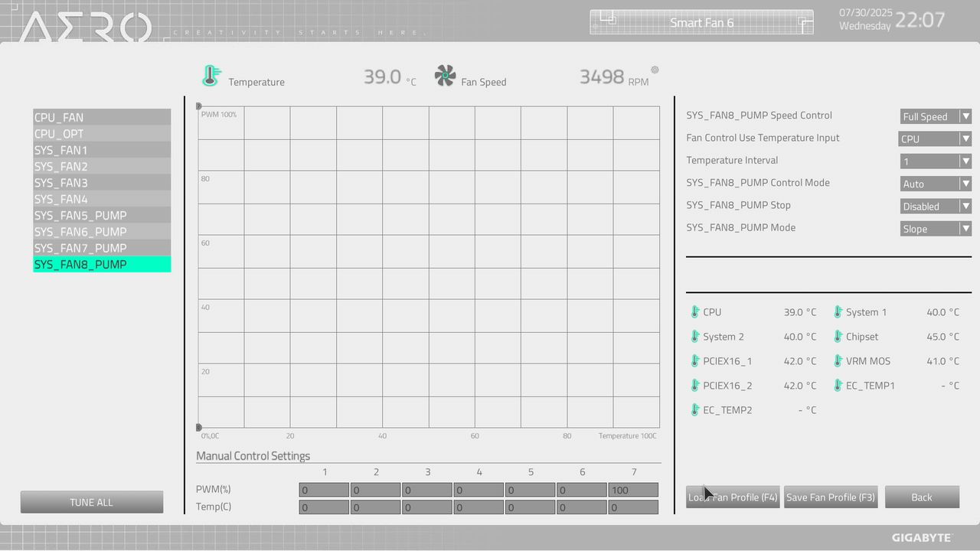Switch to SYS_FAN5_PUMP

101,215
